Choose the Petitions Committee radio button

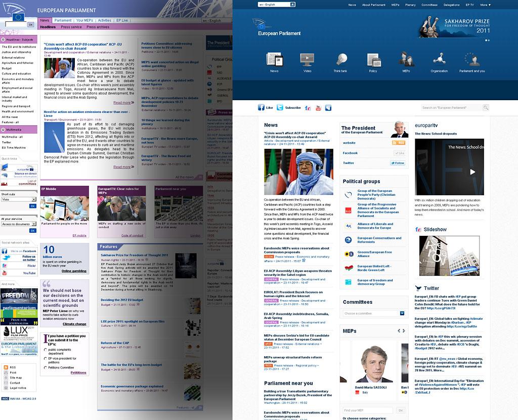coord(46,368)
